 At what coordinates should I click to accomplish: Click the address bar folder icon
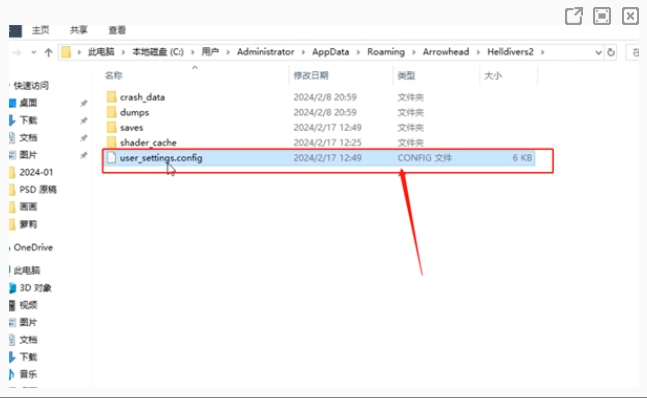(x=66, y=52)
